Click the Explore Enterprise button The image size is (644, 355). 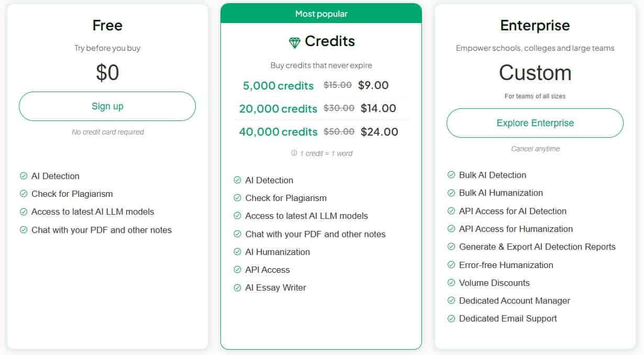tap(534, 123)
